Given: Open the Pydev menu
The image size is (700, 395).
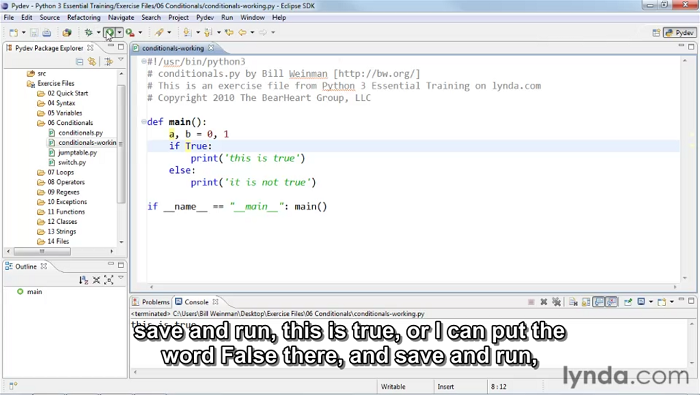Looking at the screenshot, I should tap(205, 17).
